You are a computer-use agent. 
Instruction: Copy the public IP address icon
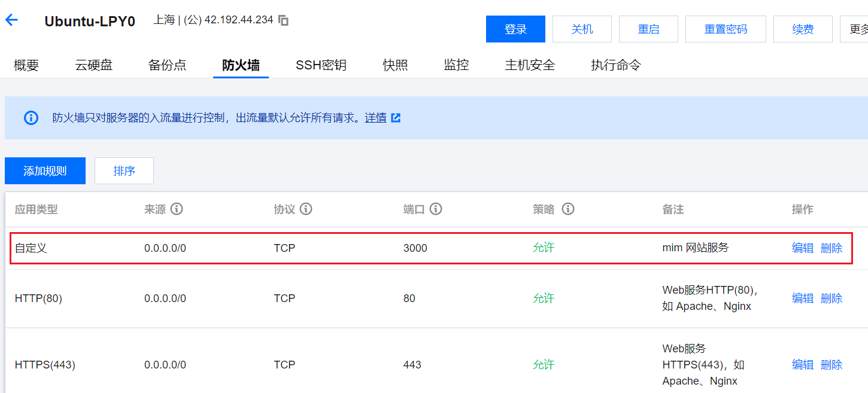(284, 20)
